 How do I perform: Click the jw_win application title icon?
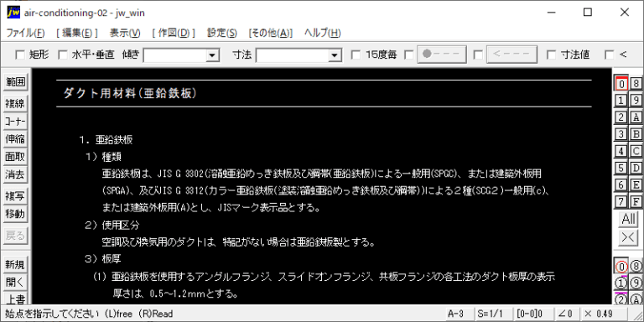coord(13,13)
